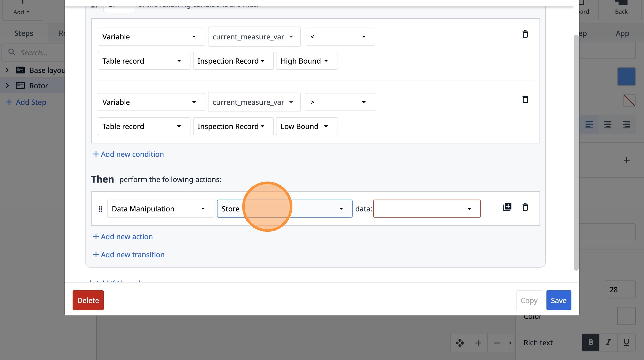Delete the Data Manipulation action
644x360 pixels.
(525, 207)
